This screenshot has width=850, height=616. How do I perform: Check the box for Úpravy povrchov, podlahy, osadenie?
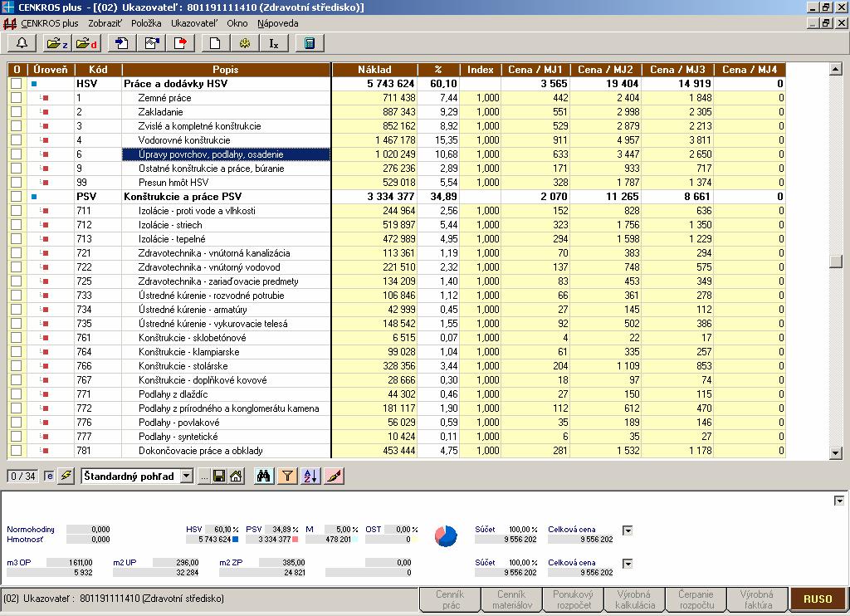tap(17, 154)
